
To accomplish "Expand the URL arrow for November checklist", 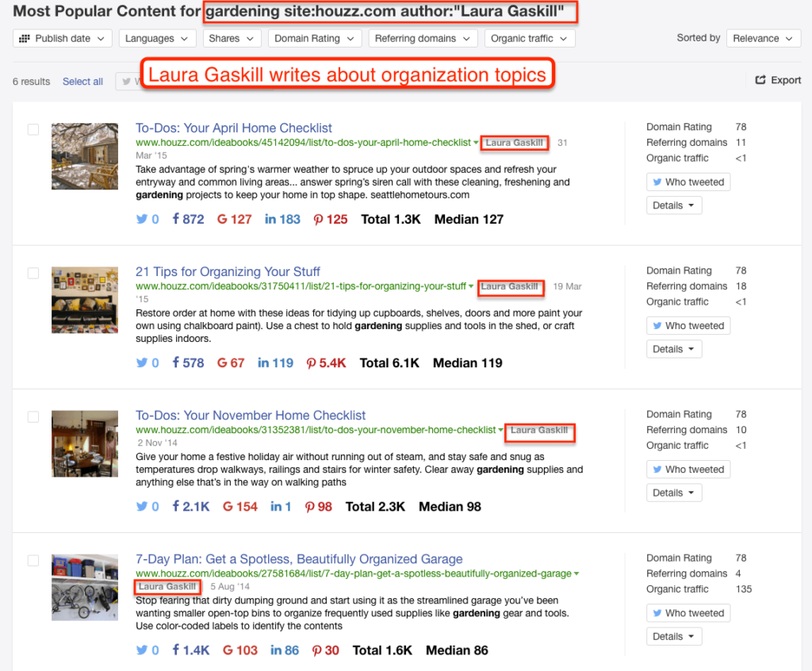I will [501, 430].
